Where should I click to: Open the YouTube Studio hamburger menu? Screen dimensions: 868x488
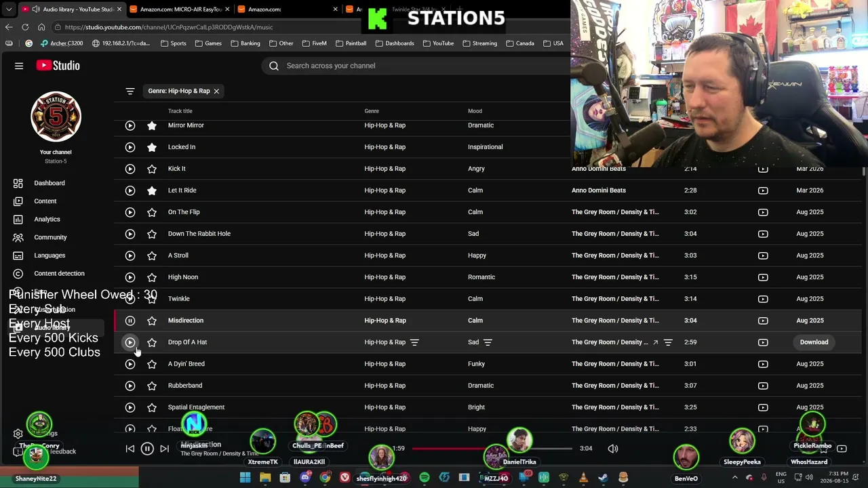point(19,66)
